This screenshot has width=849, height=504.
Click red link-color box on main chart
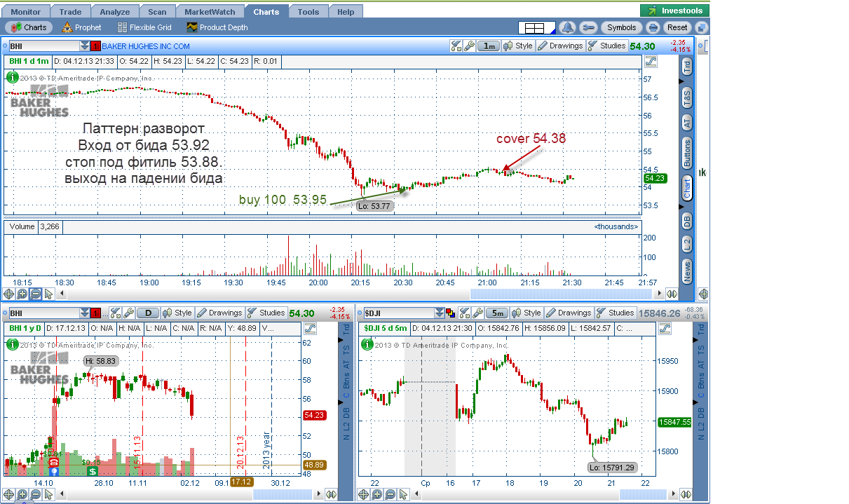click(96, 46)
